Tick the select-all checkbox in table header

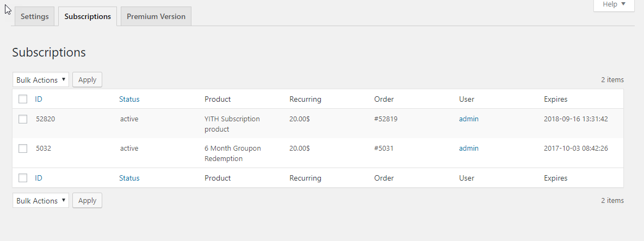tap(23, 99)
